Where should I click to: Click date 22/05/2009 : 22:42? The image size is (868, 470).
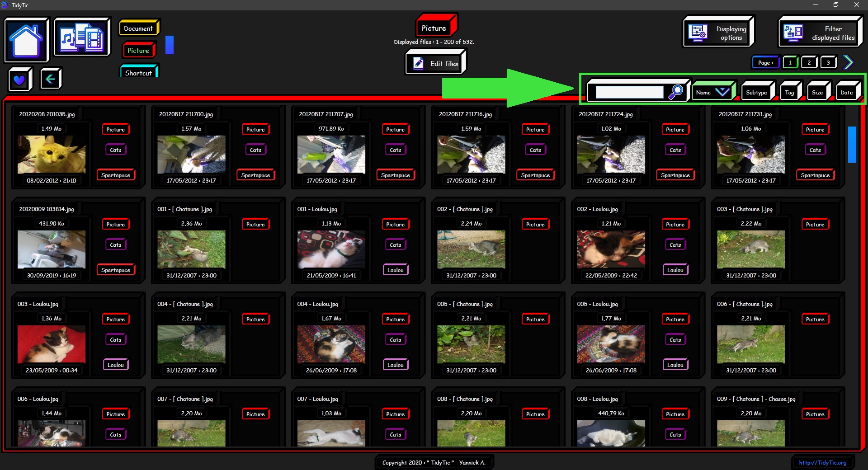click(x=611, y=275)
